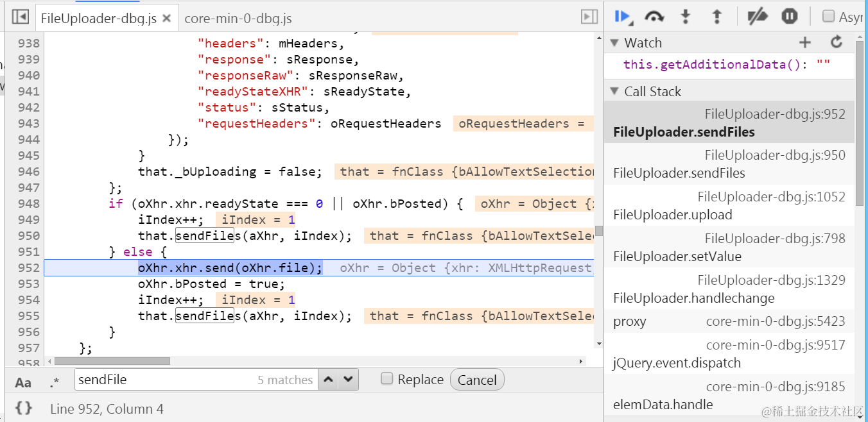Switch to core-min-0-dbg.js tab
The image size is (868, 422).
pos(238,19)
